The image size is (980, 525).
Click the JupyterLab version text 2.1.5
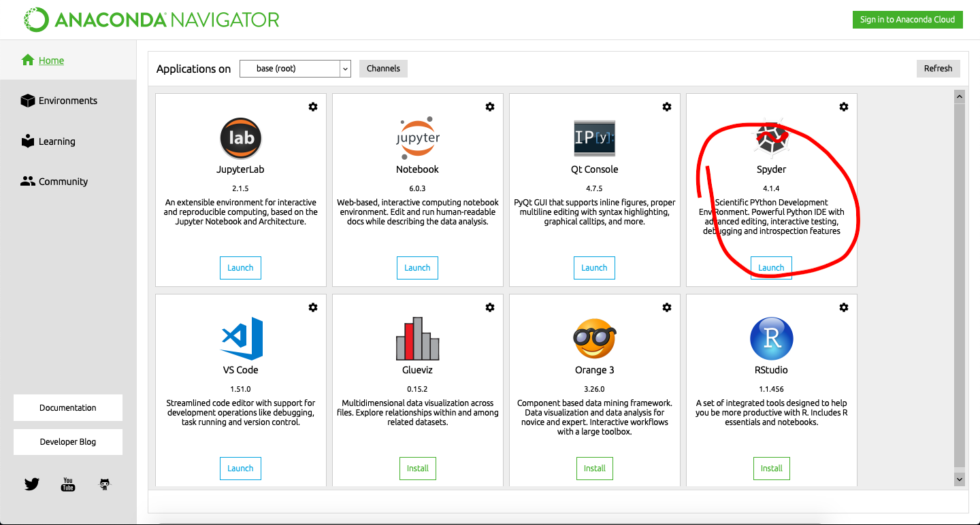click(x=240, y=188)
